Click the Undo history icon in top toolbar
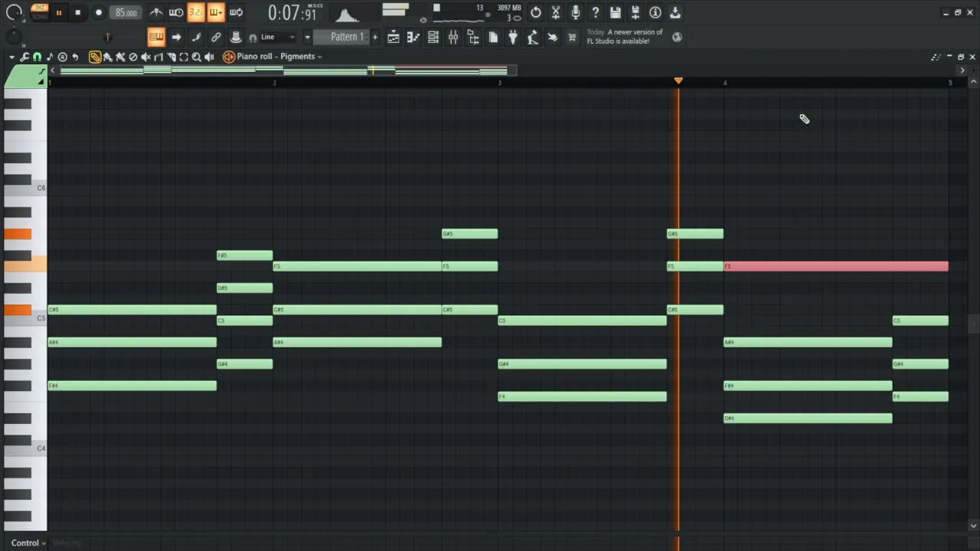This screenshot has width=980, height=551. (536, 12)
